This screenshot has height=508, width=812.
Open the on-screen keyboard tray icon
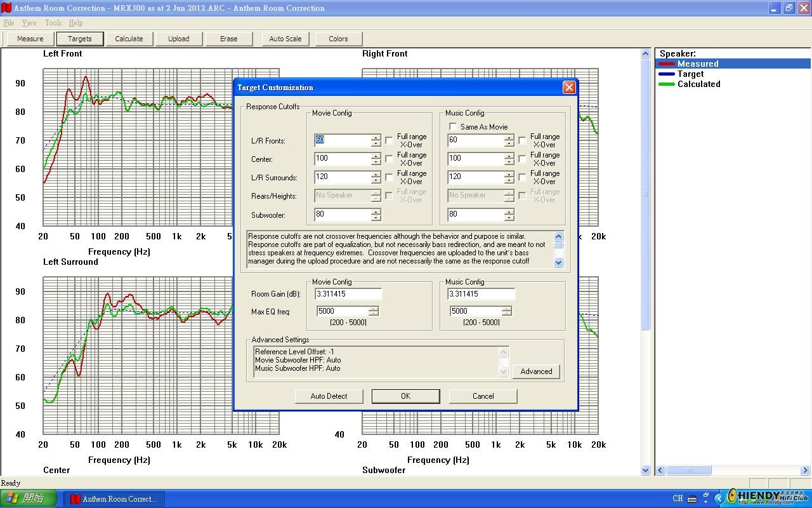pyautogui.click(x=692, y=498)
